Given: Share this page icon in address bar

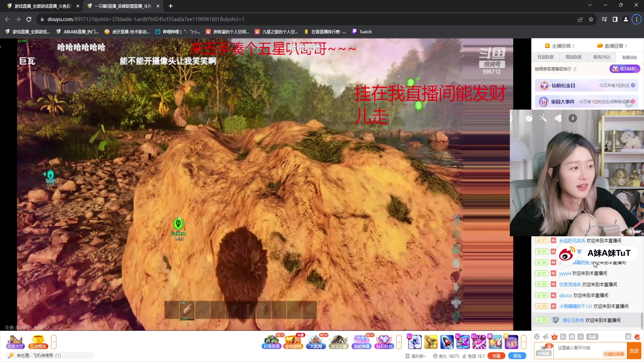Looking at the screenshot, I should coord(580,19).
